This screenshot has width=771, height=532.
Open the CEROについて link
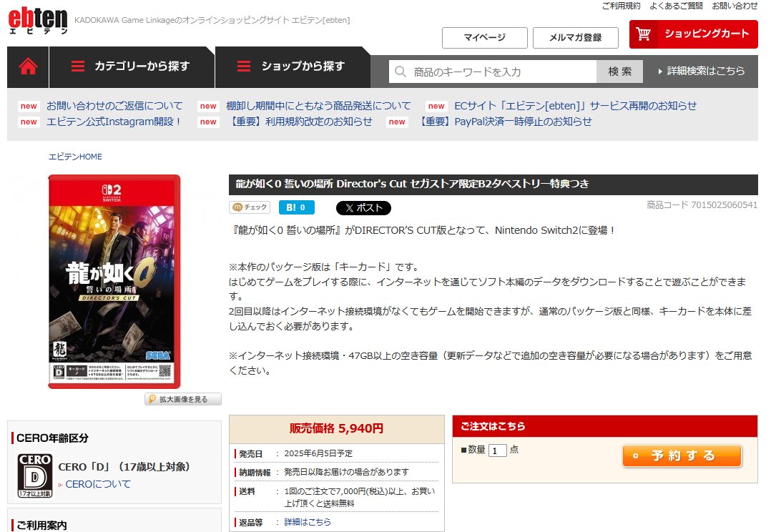[98, 484]
